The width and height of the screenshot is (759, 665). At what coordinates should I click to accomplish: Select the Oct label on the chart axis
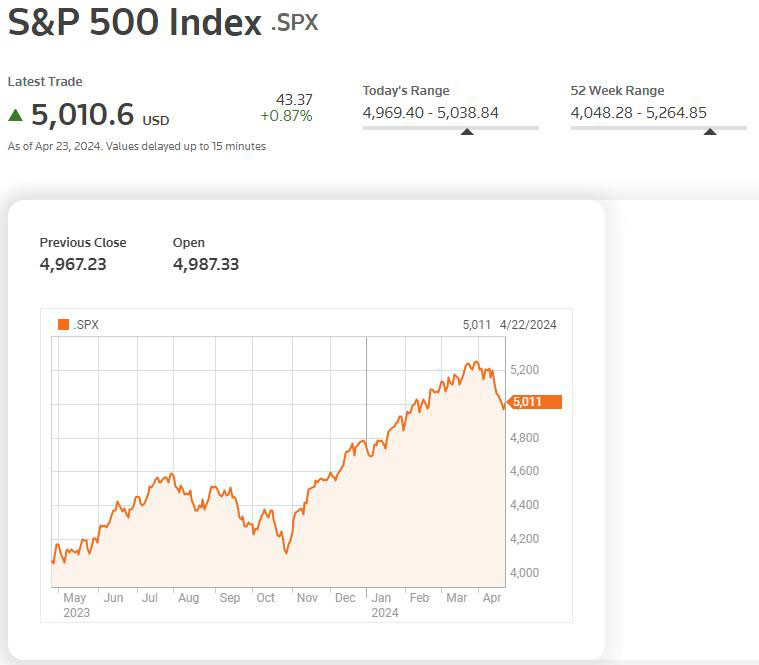(x=265, y=598)
